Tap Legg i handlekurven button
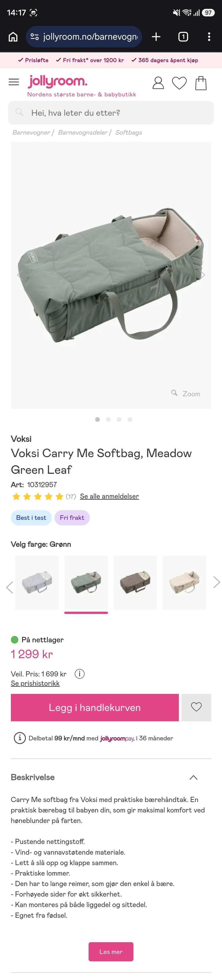222x980 pixels. point(95,707)
